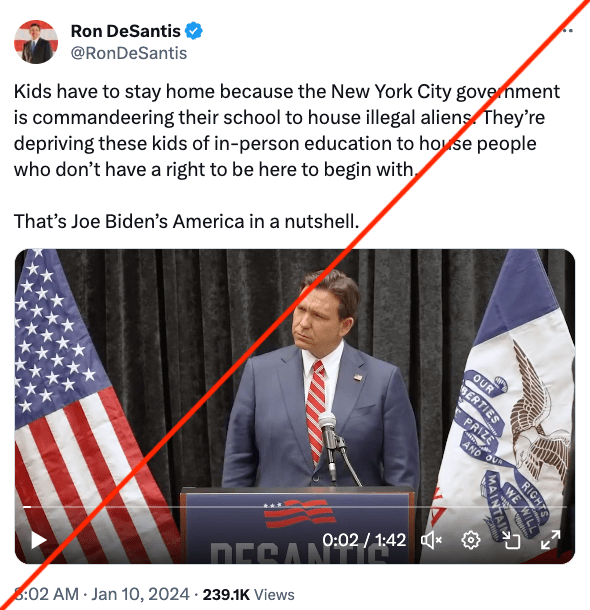
Task: Expand video to fullscreen
Action: (x=550, y=540)
